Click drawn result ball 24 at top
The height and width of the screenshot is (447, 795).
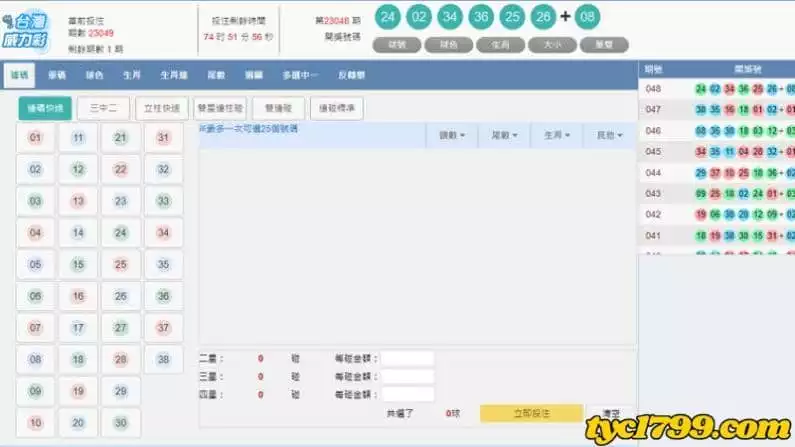coord(387,17)
